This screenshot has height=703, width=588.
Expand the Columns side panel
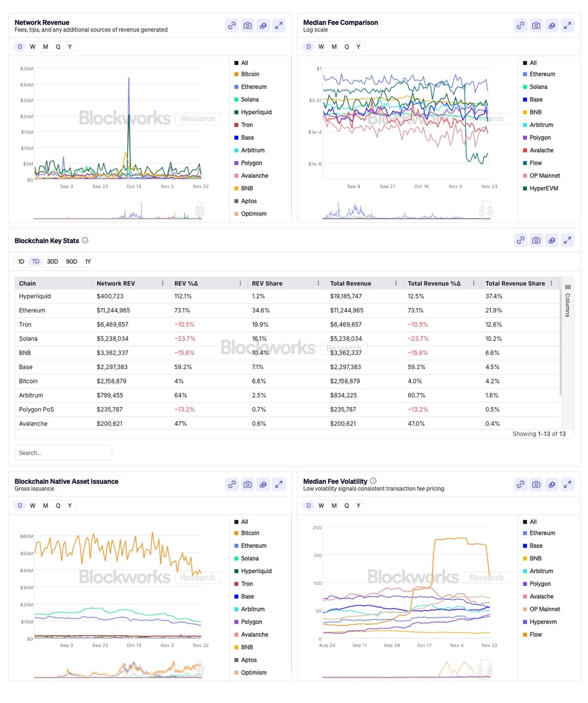click(x=568, y=301)
